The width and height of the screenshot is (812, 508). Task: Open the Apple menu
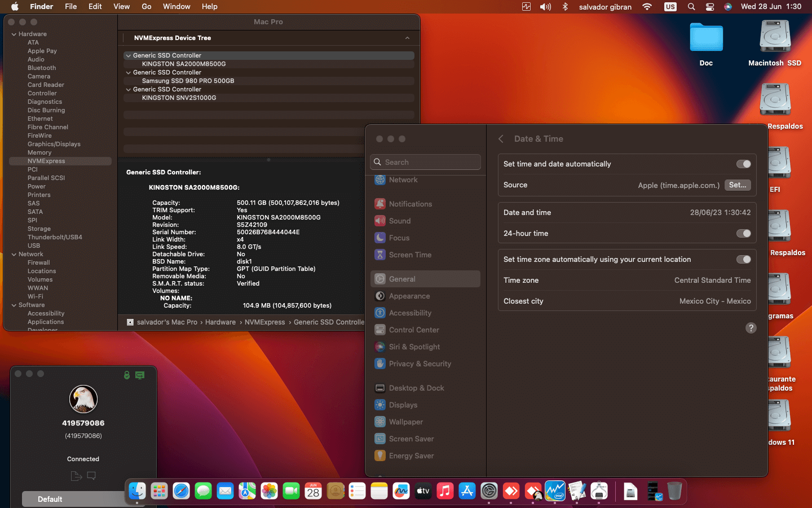15,7
